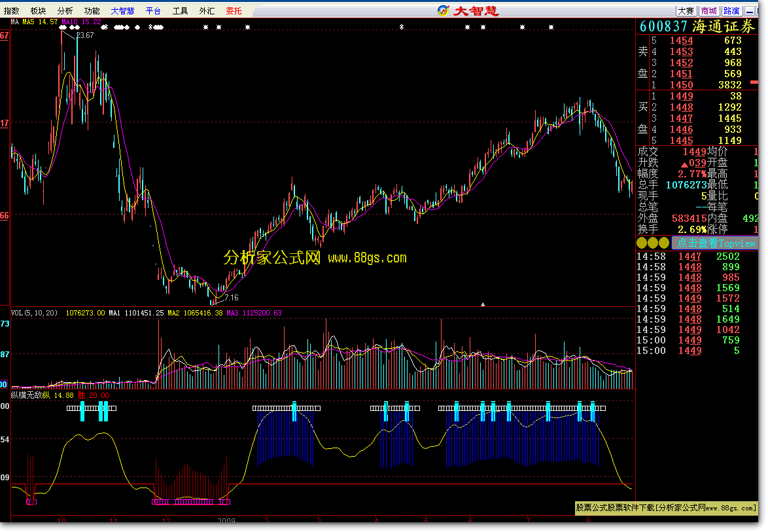Click the 点击查看Topview link
The width and height of the screenshot is (768, 532).
click(716, 243)
